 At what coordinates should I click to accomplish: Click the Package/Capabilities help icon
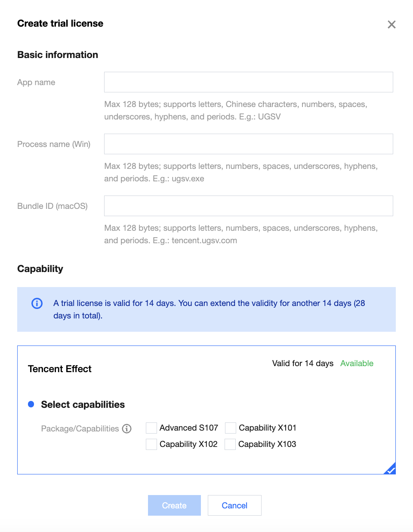tap(126, 428)
